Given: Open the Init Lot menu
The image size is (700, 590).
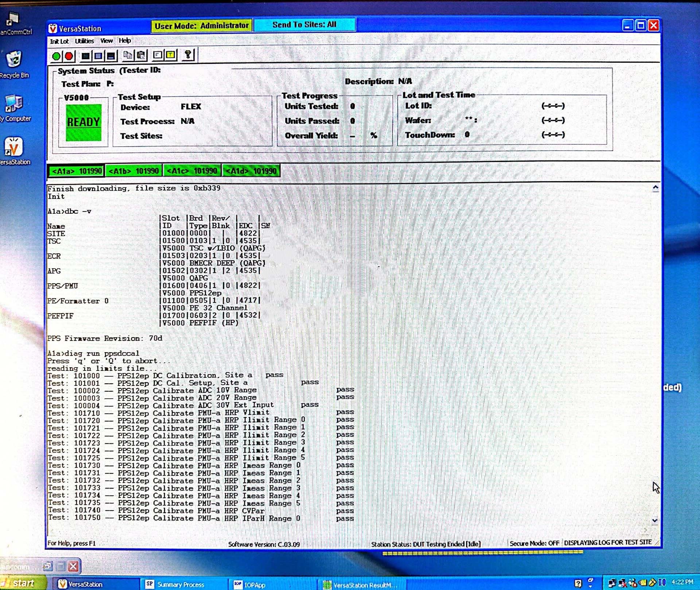Looking at the screenshot, I should [59, 41].
